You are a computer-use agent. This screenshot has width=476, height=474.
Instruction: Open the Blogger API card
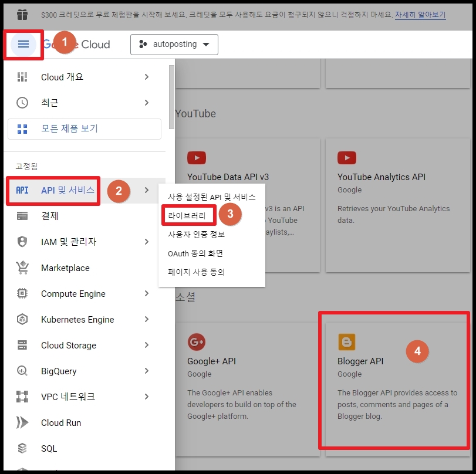pyautogui.click(x=398, y=389)
